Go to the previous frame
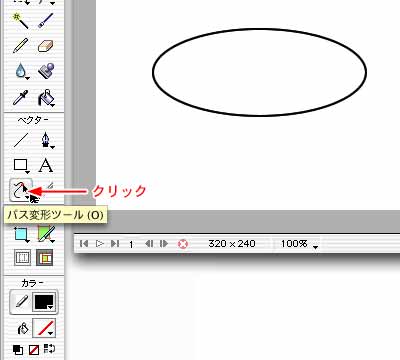Image resolution: width=400 pixels, height=360 pixels. coord(149,244)
